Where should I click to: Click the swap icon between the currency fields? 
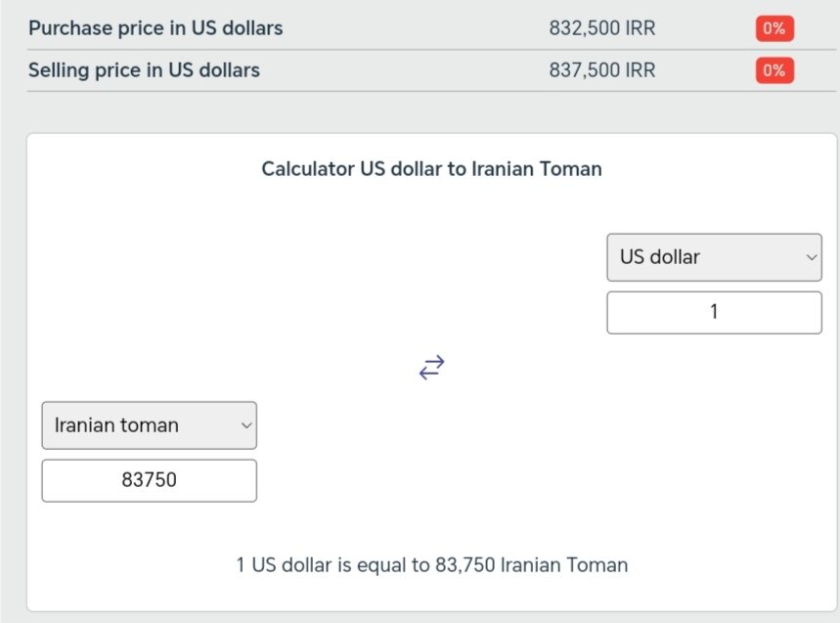point(431,367)
